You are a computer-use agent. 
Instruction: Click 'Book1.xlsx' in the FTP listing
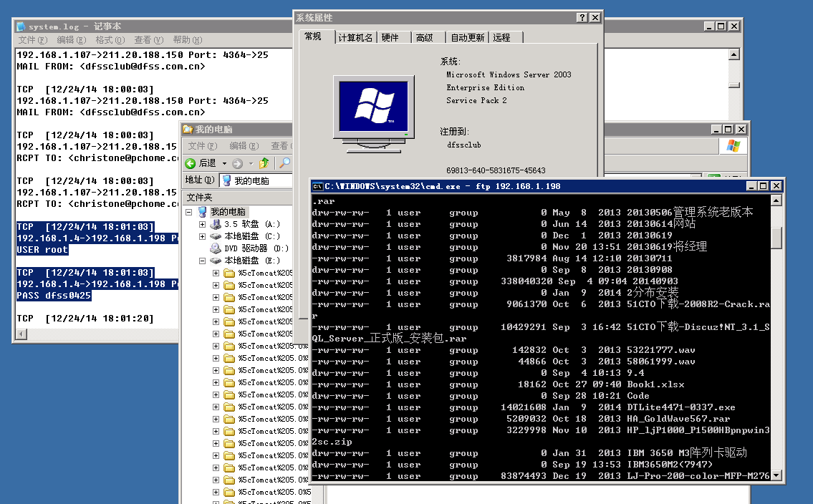coord(655,384)
